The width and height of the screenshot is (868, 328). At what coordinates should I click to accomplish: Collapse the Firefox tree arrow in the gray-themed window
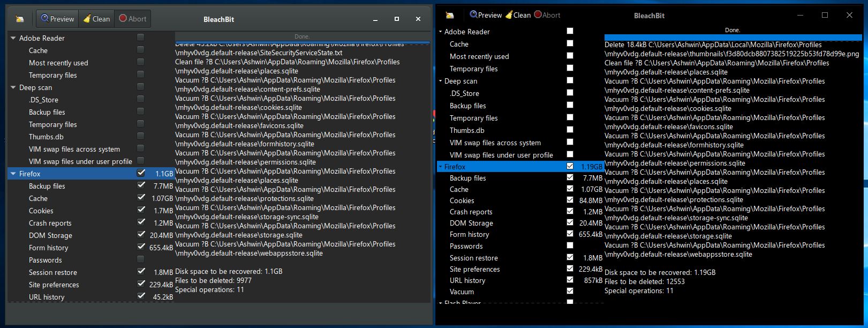pyautogui.click(x=13, y=174)
